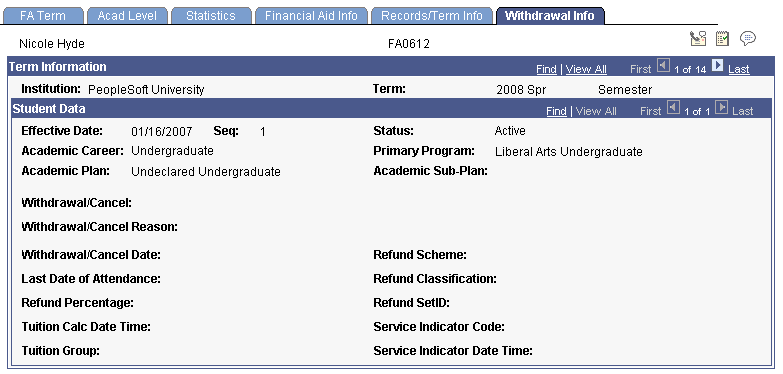
Task: Go to the Statistics tab
Action: (x=211, y=15)
